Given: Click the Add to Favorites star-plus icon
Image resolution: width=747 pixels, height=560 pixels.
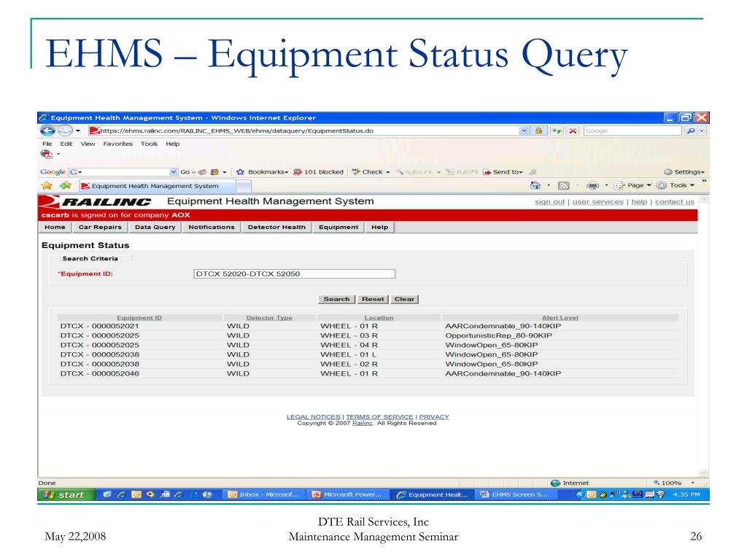Looking at the screenshot, I should [66, 185].
